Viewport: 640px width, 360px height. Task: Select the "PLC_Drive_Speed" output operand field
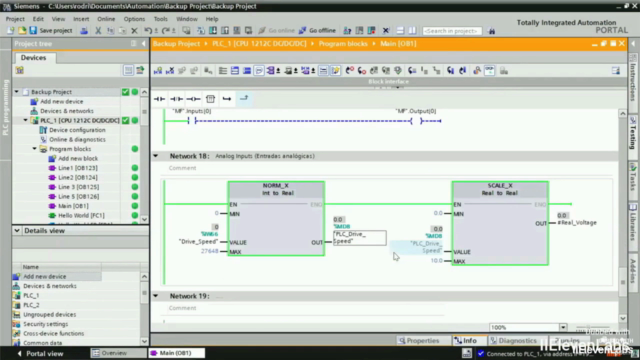click(360, 238)
